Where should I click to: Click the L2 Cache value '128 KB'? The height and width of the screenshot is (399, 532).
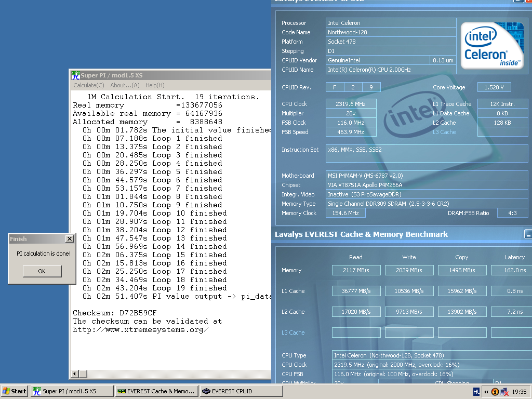[x=502, y=123]
